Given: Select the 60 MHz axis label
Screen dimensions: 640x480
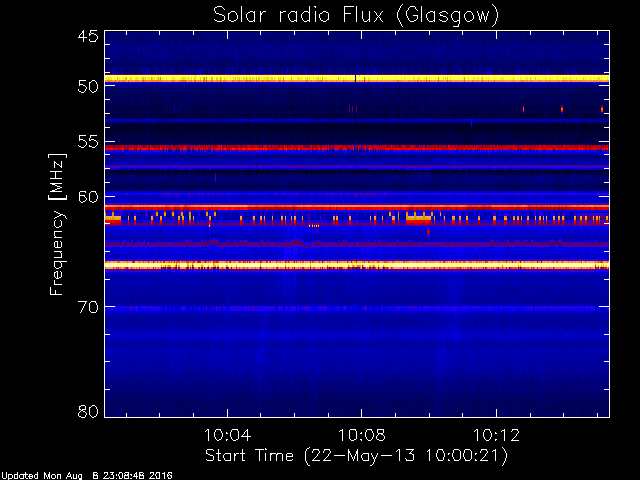Looking at the screenshot, I should (x=88, y=196).
